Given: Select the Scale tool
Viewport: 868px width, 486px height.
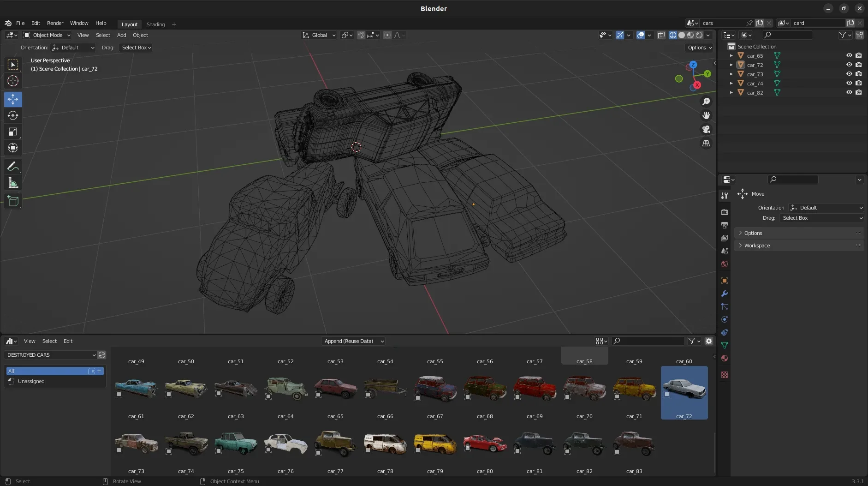Looking at the screenshot, I should pos(13,132).
